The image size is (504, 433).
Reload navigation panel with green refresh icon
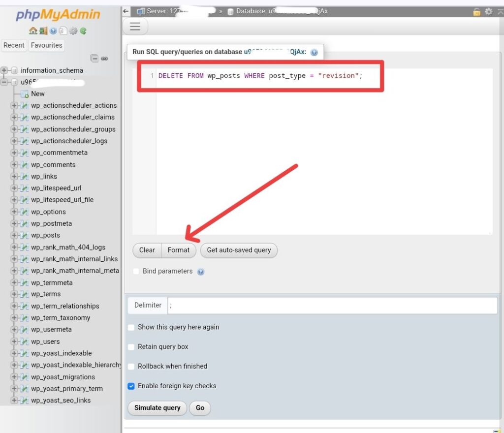(83, 31)
